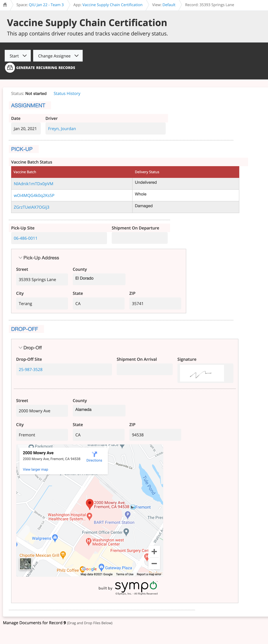Screen dimensions: 268x644
Task: Click the BART Fremont Station parking marker
Action: (128, 514)
